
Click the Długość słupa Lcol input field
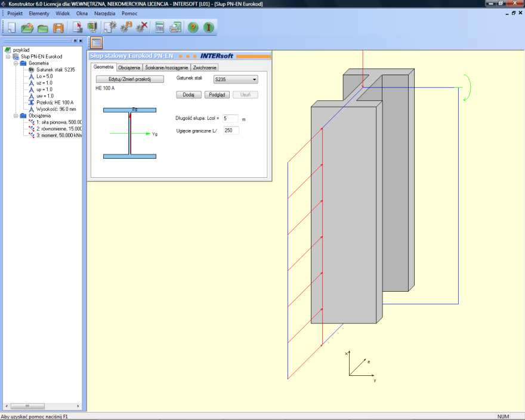tap(230, 118)
